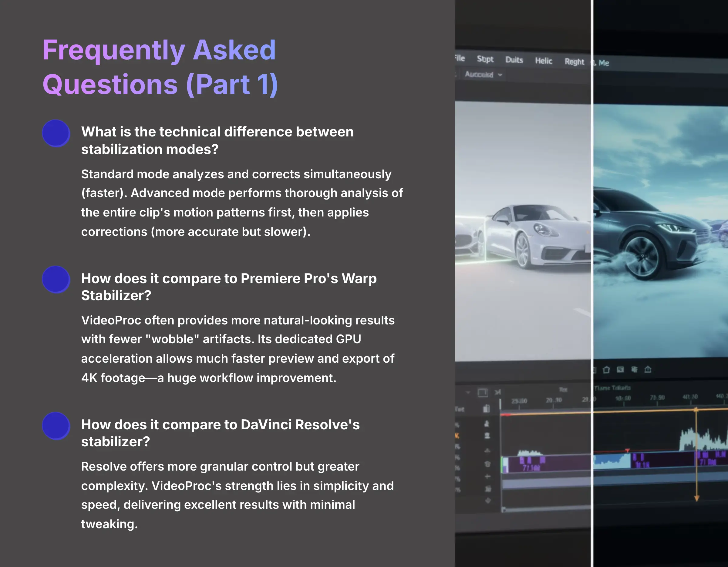The height and width of the screenshot is (567, 728).
Task: Click the orange playhead marker on right timeline
Action: pos(696,455)
